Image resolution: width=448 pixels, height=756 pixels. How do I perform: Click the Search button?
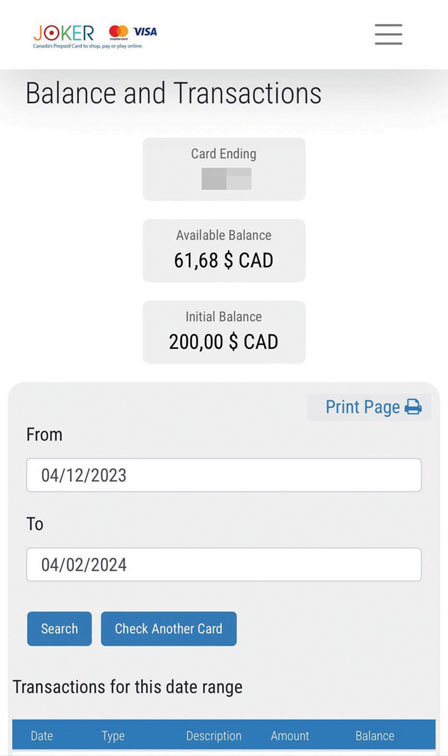pyautogui.click(x=59, y=629)
